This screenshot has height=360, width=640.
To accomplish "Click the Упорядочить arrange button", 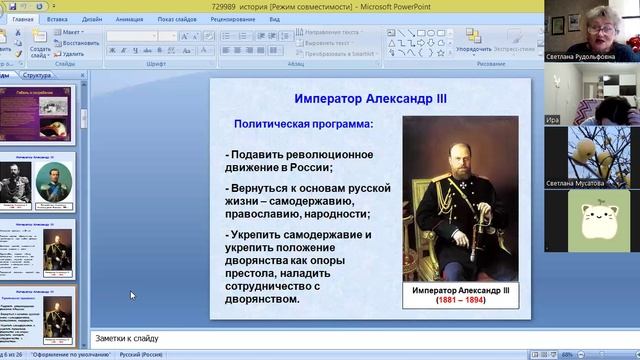I will [473, 41].
